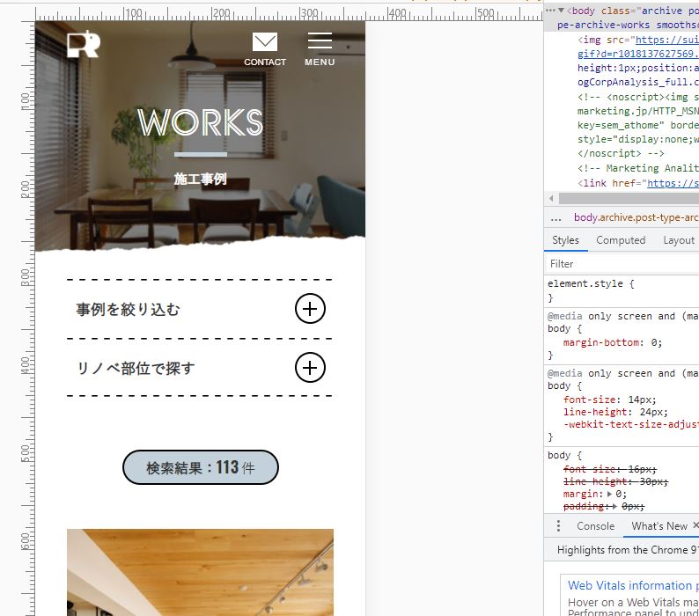Select the What's New drawer tab
Screen dimensions: 699x616
click(659, 526)
